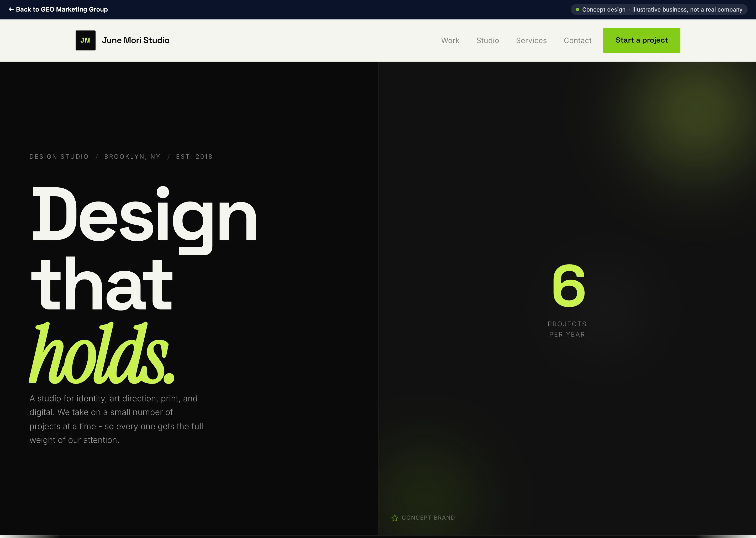The image size is (756, 538).
Task: Select the 'EST. 2018' text
Action: (x=194, y=156)
